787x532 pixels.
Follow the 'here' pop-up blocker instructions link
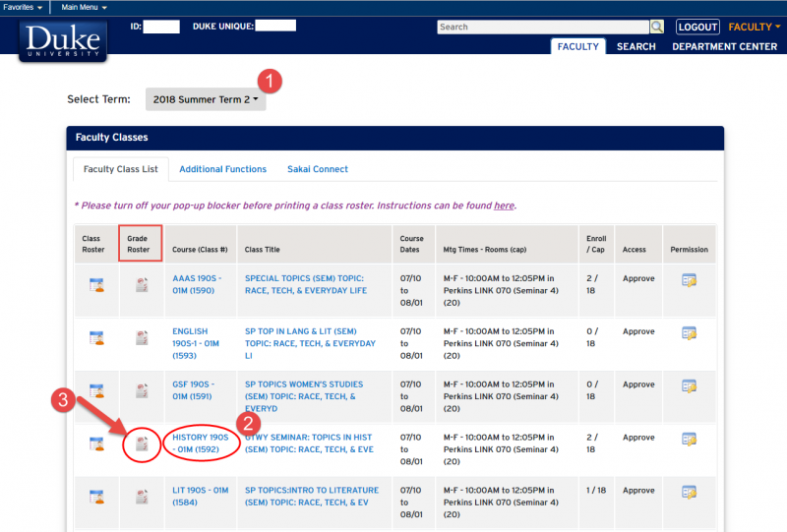(503, 206)
